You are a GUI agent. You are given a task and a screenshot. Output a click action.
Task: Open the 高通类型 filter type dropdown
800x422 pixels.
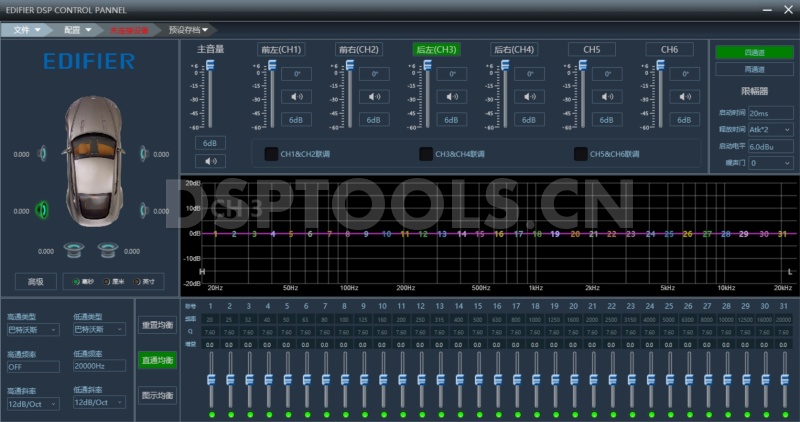pos(32,329)
